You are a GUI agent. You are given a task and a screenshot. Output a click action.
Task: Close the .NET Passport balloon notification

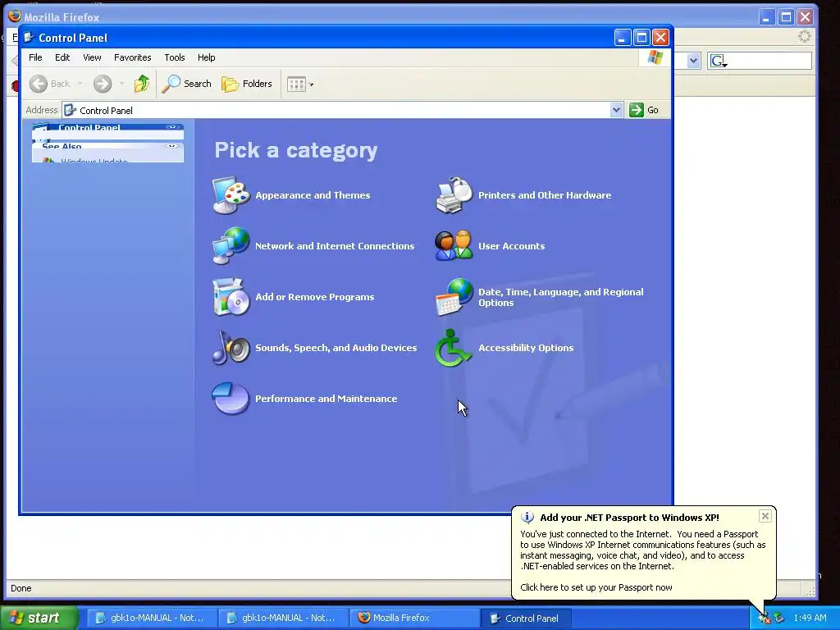(765, 516)
